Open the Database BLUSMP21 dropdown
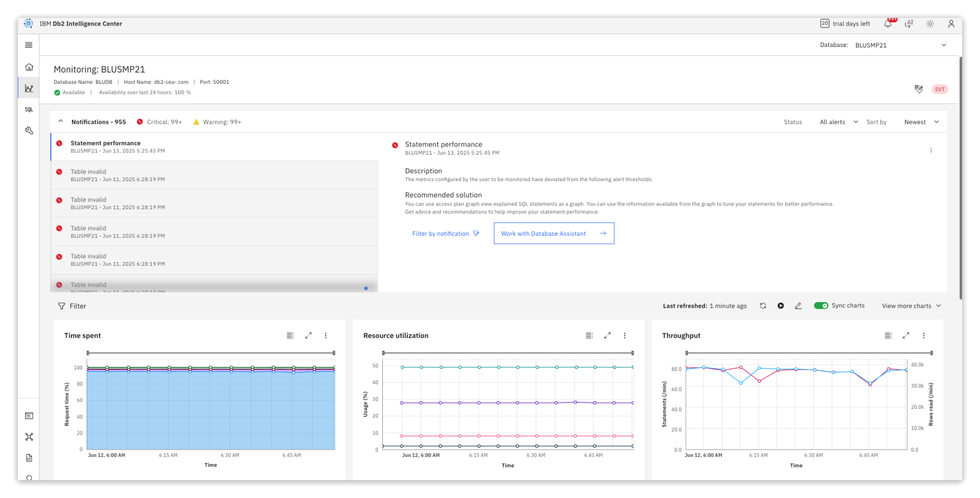Viewport: 980px width, 498px height. 900,45
